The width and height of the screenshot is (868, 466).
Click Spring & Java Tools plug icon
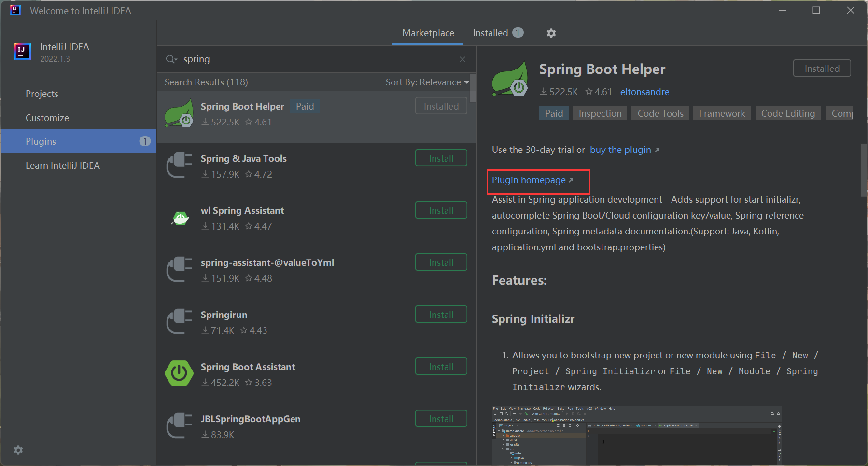coord(179,165)
